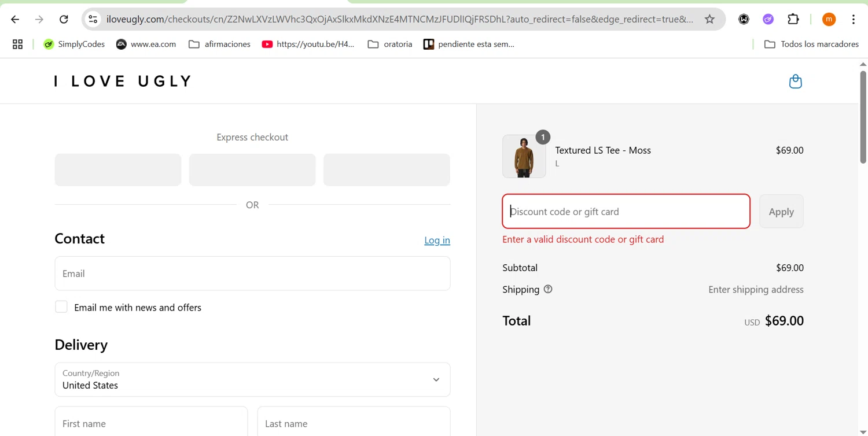Click the purple extension icon
The height and width of the screenshot is (436, 868).
(x=768, y=19)
